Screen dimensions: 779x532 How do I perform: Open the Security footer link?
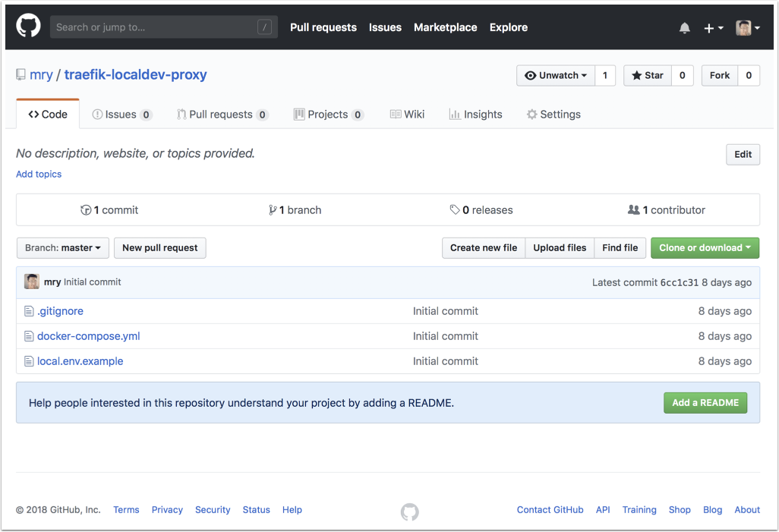click(213, 510)
